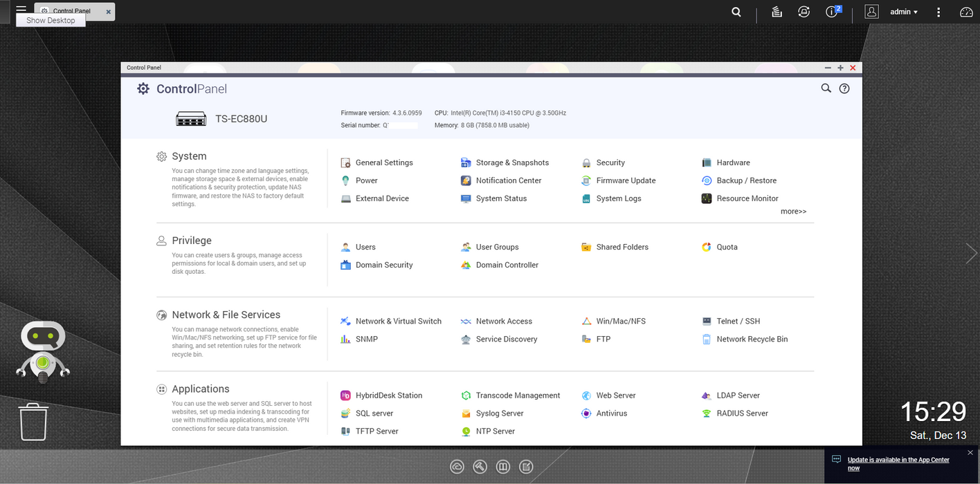This screenshot has width=980, height=484.
Task: Click the Resource Monitor icon
Action: (707, 198)
